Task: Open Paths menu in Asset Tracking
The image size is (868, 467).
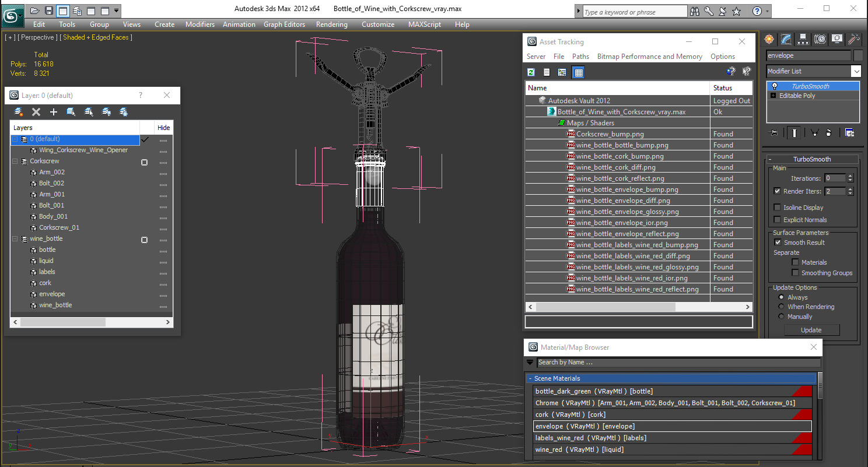Action: (x=580, y=57)
